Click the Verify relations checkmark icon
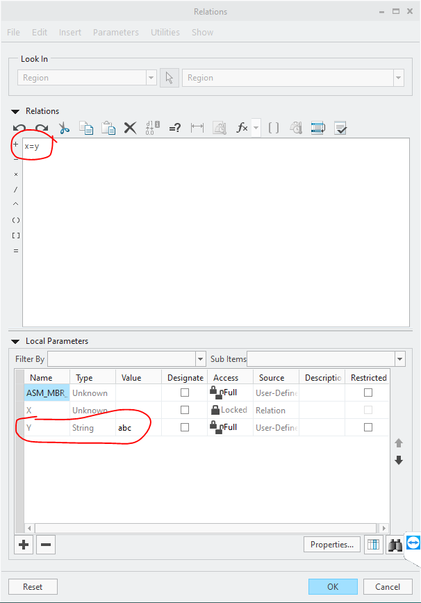This screenshot has width=421, height=603. pos(340,128)
